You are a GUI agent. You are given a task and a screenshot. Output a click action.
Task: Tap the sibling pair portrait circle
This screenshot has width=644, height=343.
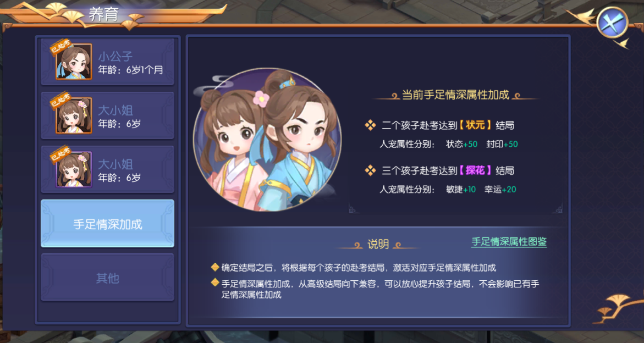coord(267,140)
